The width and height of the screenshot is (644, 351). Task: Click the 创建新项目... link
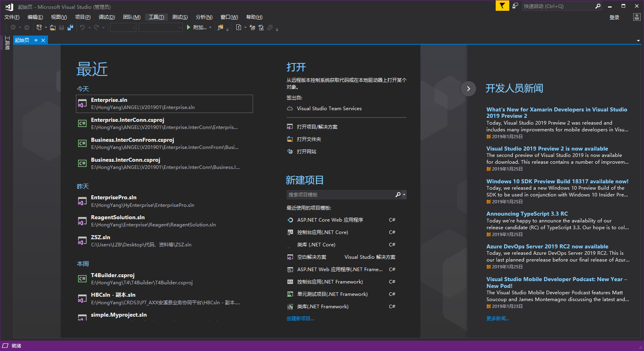pos(300,319)
